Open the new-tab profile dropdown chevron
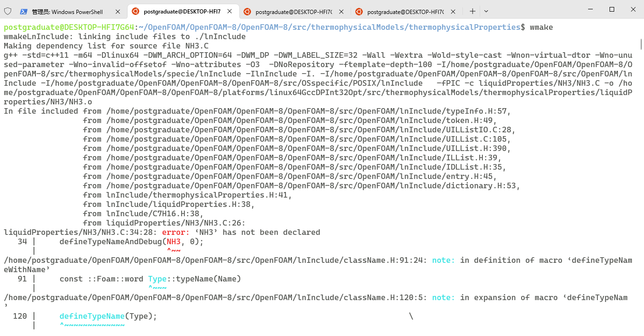Screen dimensions: 644x336 click(486, 11)
